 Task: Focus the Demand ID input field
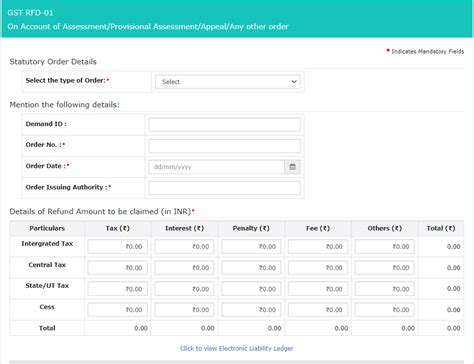point(224,125)
